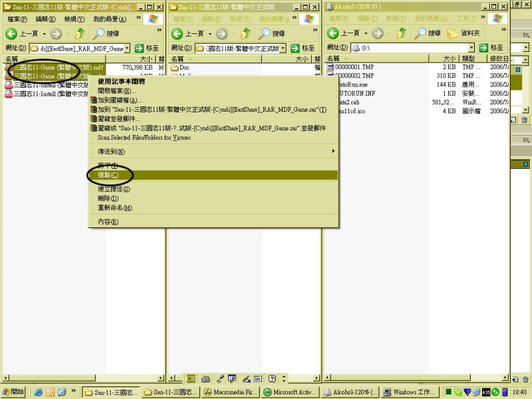Choose 複製(C) from context menu
Viewport: 532px width, 399px height.
[x=213, y=175]
